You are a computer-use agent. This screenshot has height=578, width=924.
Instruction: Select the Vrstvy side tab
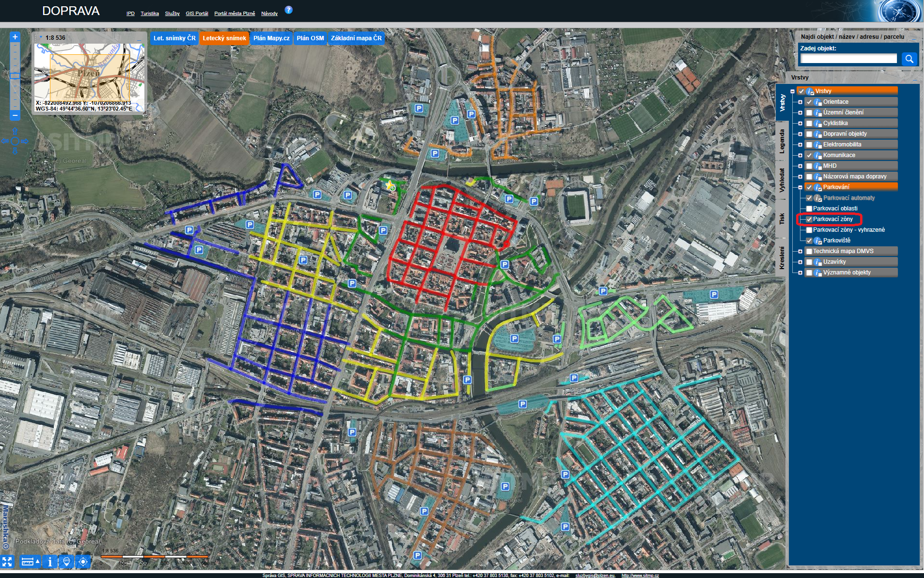coord(782,102)
